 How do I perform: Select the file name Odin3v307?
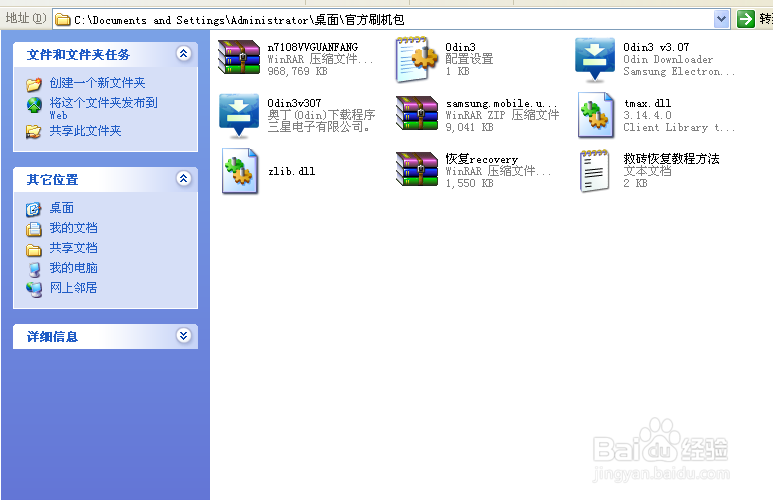tap(294, 103)
